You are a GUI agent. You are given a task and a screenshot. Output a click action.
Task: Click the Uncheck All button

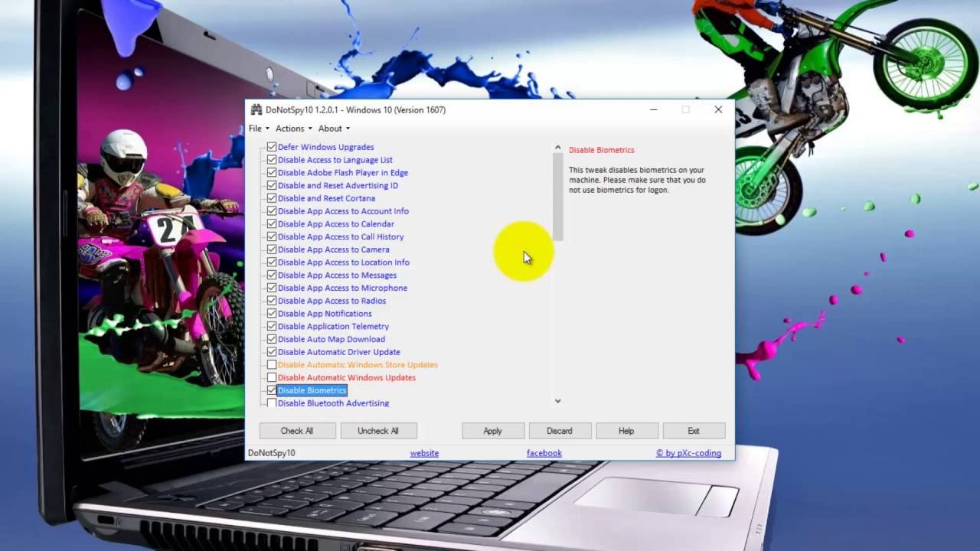point(378,431)
